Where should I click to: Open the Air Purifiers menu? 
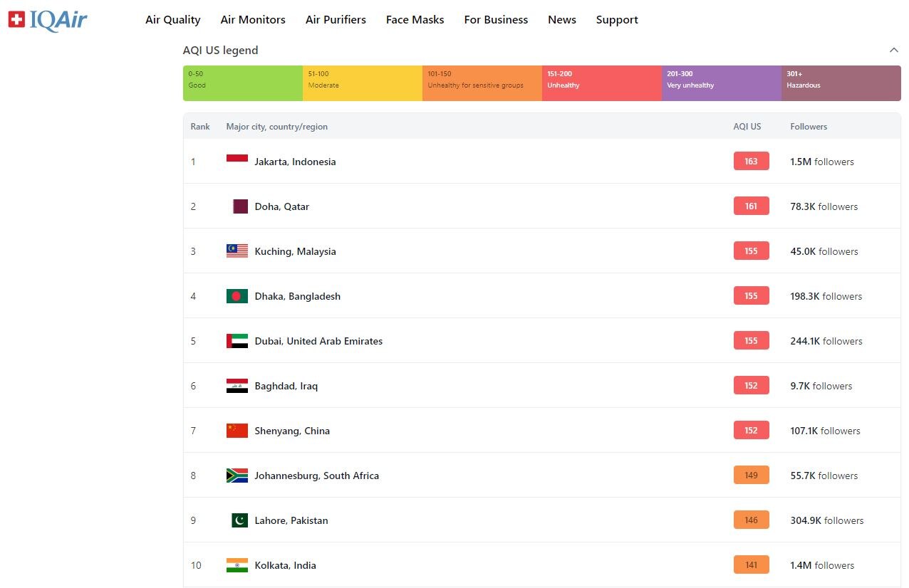(x=336, y=20)
